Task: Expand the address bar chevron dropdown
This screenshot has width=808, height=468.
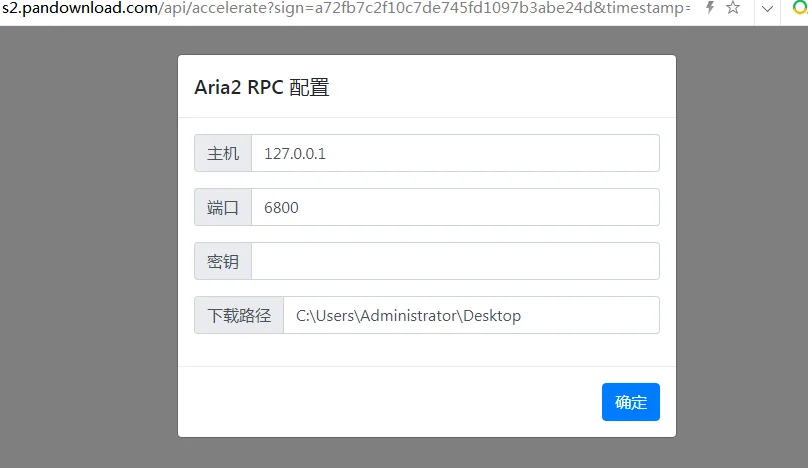Action: click(x=767, y=9)
